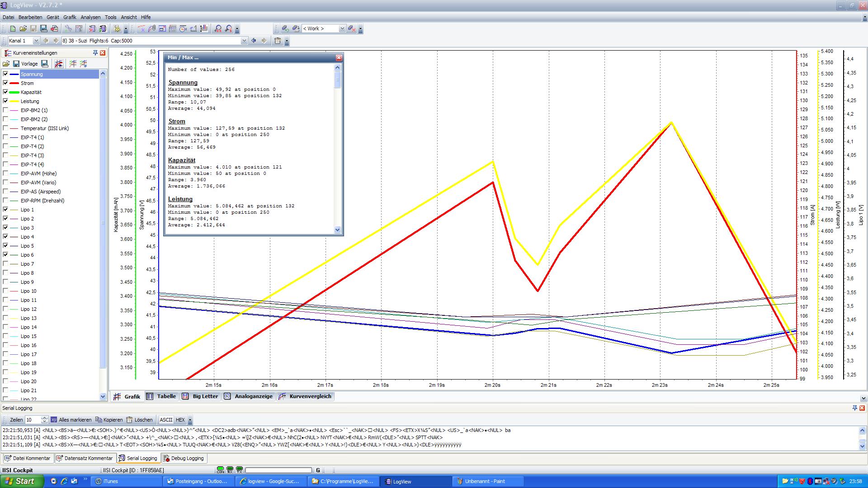Toggle the ASCII view button

click(x=166, y=420)
